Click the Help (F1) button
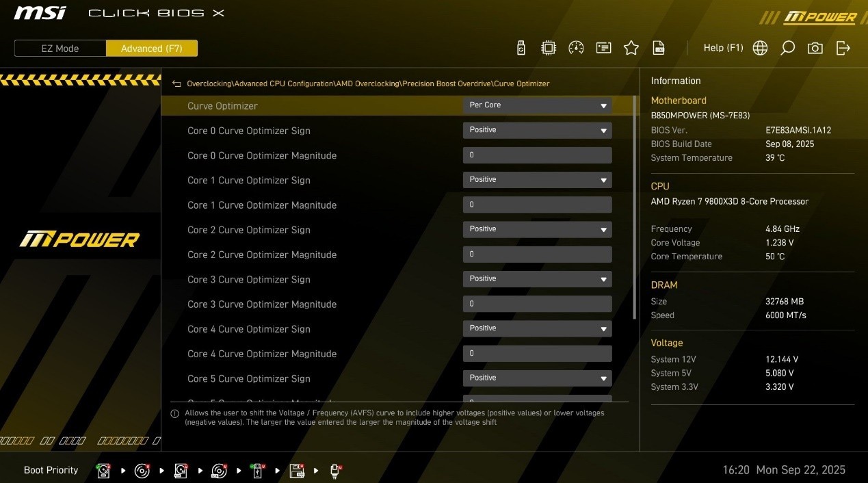868x483 pixels. [x=723, y=48]
